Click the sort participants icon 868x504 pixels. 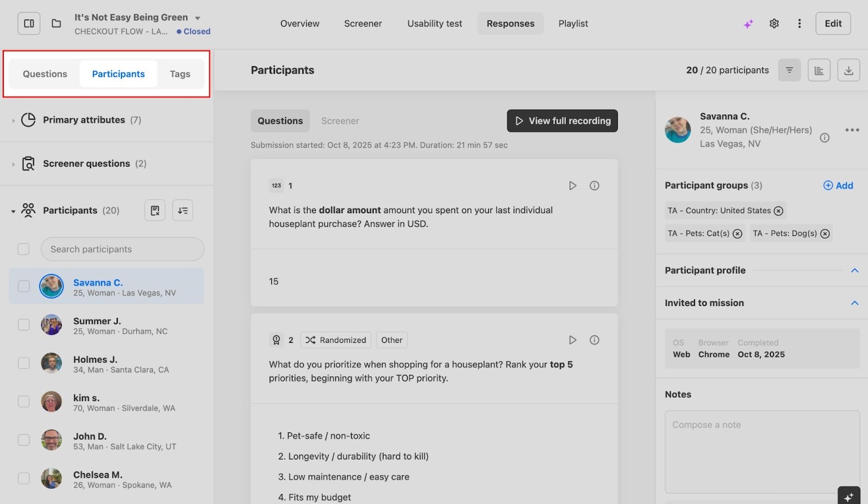point(183,210)
